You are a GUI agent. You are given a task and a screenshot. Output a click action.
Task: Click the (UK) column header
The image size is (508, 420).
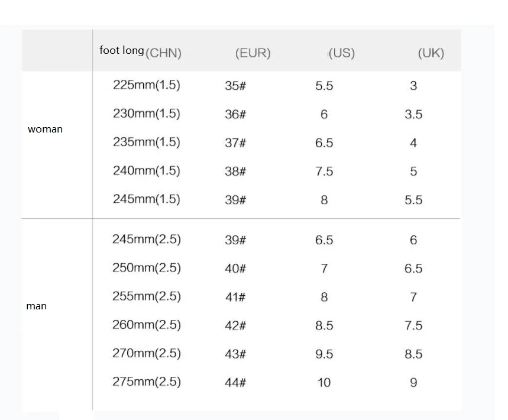pos(431,53)
